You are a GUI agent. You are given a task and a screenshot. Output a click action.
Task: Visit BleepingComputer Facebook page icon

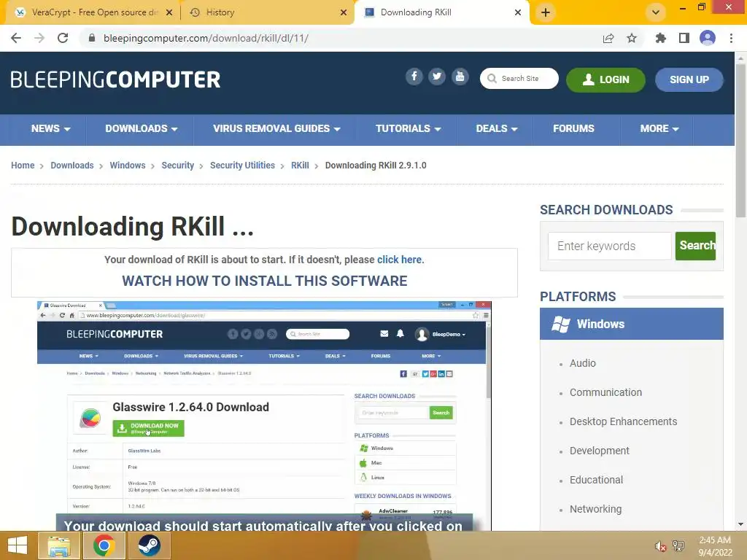414,77
